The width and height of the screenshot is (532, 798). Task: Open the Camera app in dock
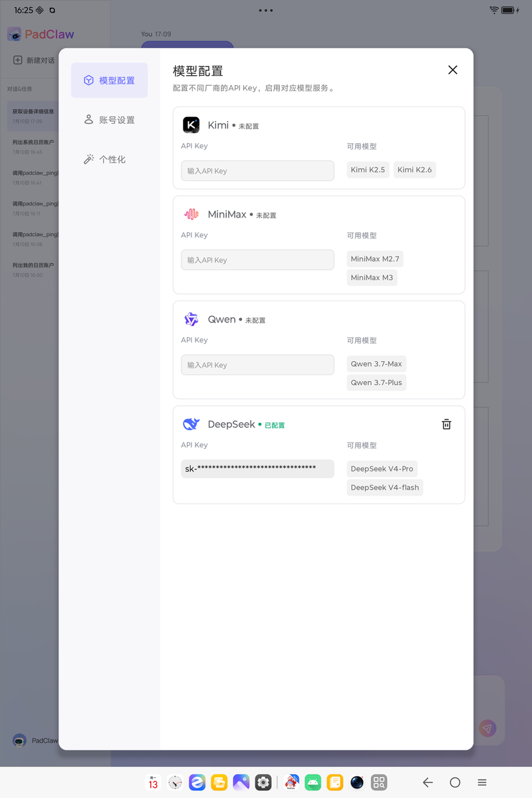357,783
